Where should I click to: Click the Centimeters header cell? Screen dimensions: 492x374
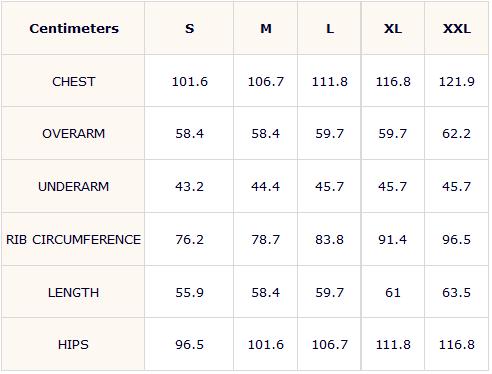tap(74, 28)
